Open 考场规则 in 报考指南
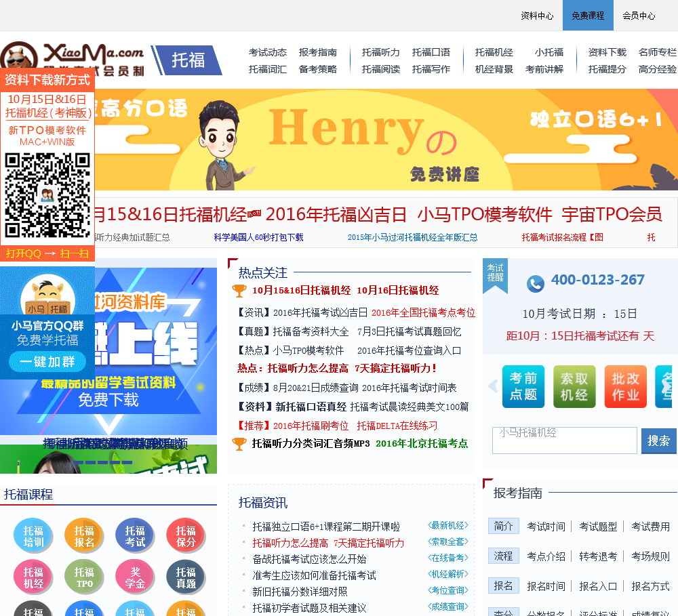Screen dimensions: 678x616 click(650, 556)
